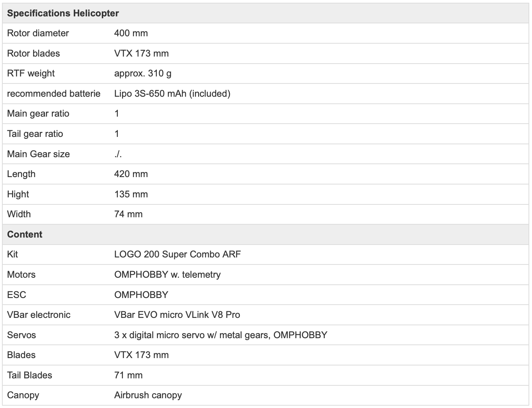532x408 pixels.
Task: Click the Main Gear size label
Action: [38, 154]
